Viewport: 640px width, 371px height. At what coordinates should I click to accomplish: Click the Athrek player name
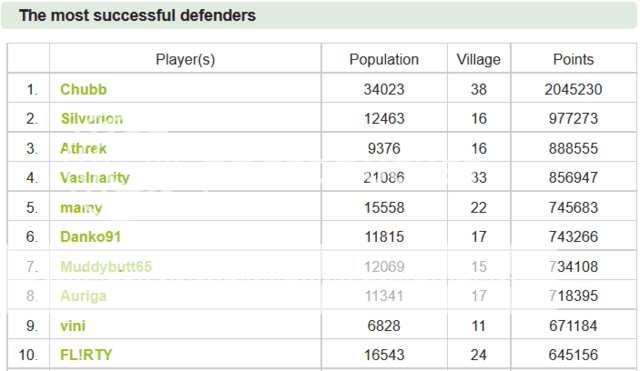tap(83, 148)
